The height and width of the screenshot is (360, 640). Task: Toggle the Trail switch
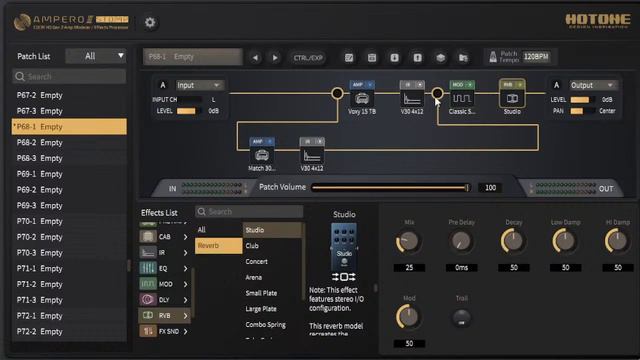click(462, 318)
